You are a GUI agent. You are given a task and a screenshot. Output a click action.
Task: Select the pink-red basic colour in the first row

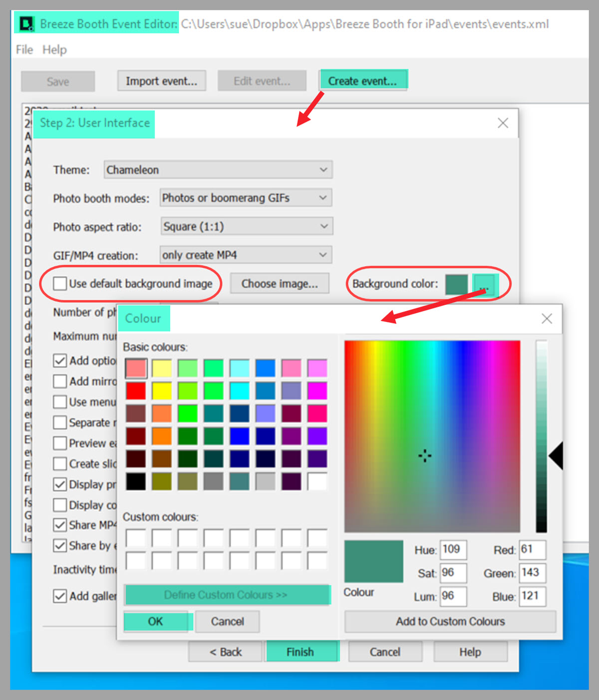point(136,368)
